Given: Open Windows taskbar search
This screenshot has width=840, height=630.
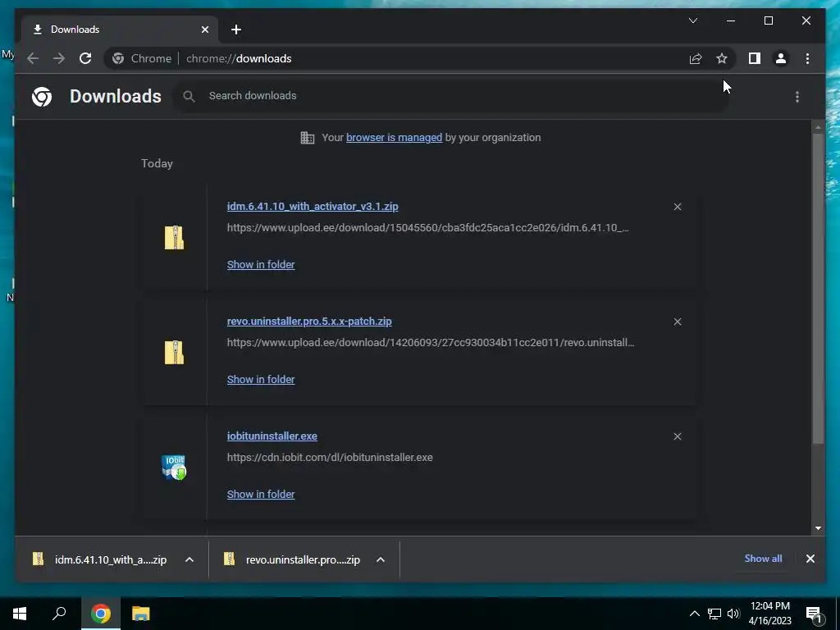Looking at the screenshot, I should pyautogui.click(x=59, y=614).
